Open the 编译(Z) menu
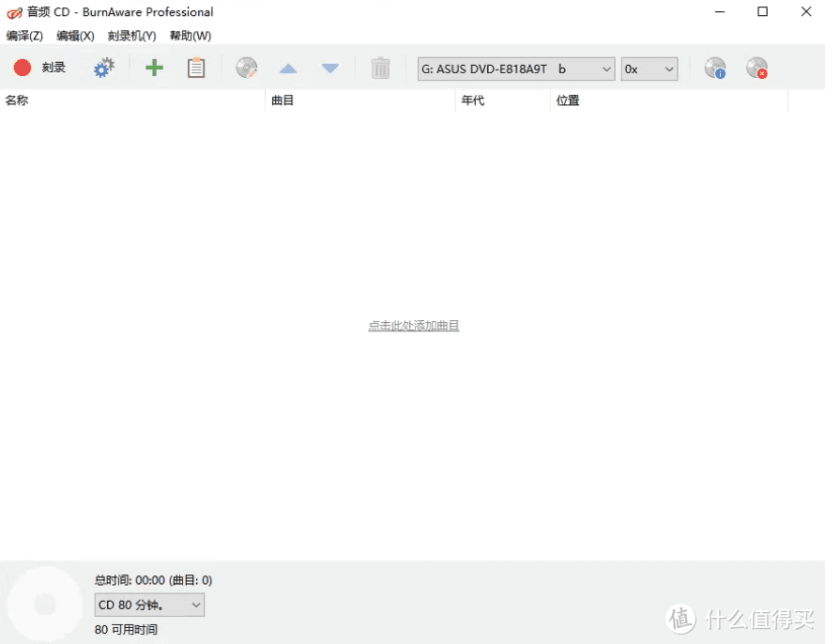The height and width of the screenshot is (644, 825). tap(24, 36)
